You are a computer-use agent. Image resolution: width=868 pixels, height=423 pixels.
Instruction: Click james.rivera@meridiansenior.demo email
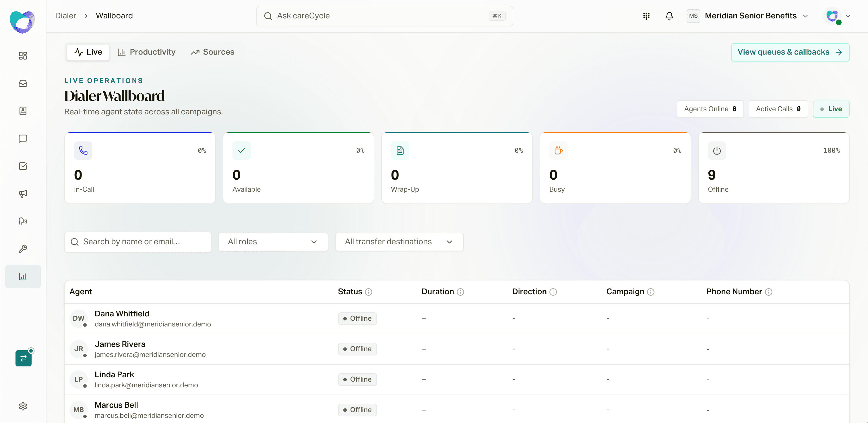pyautogui.click(x=150, y=355)
